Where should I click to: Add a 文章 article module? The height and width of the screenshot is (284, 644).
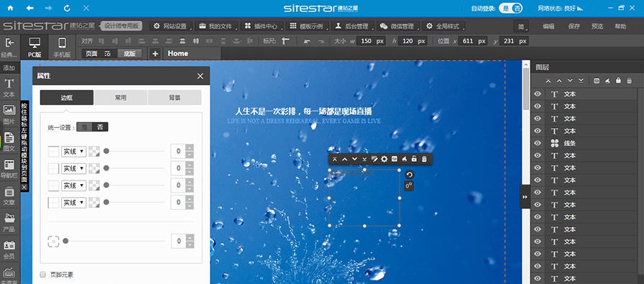[x=9, y=196]
